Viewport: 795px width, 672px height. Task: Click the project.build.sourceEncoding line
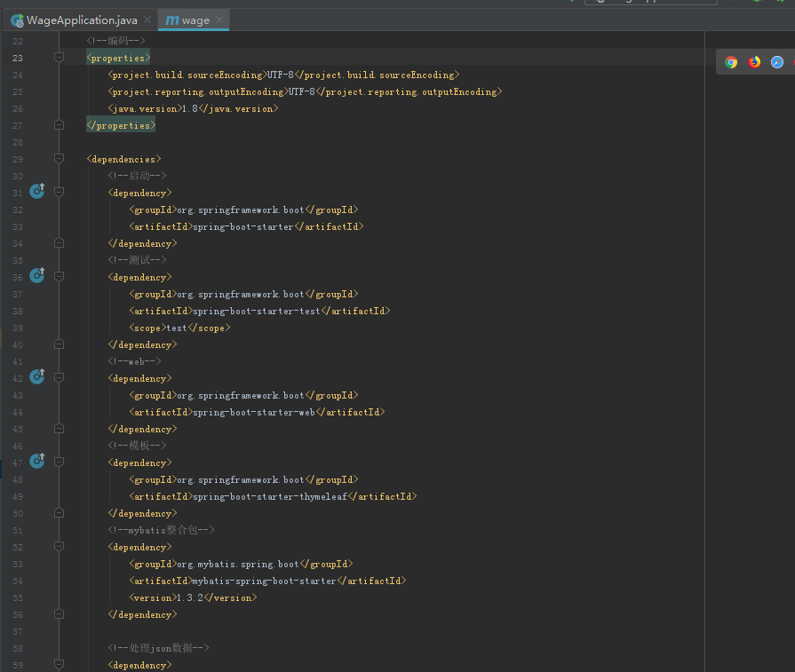coord(283,75)
